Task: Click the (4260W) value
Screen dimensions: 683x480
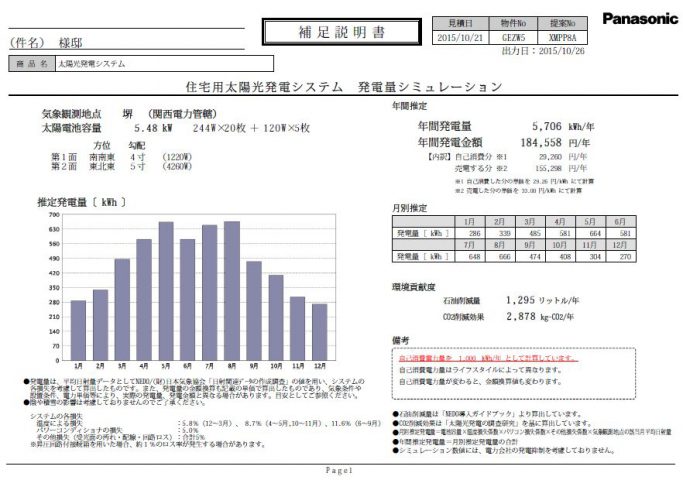Action: [x=177, y=166]
